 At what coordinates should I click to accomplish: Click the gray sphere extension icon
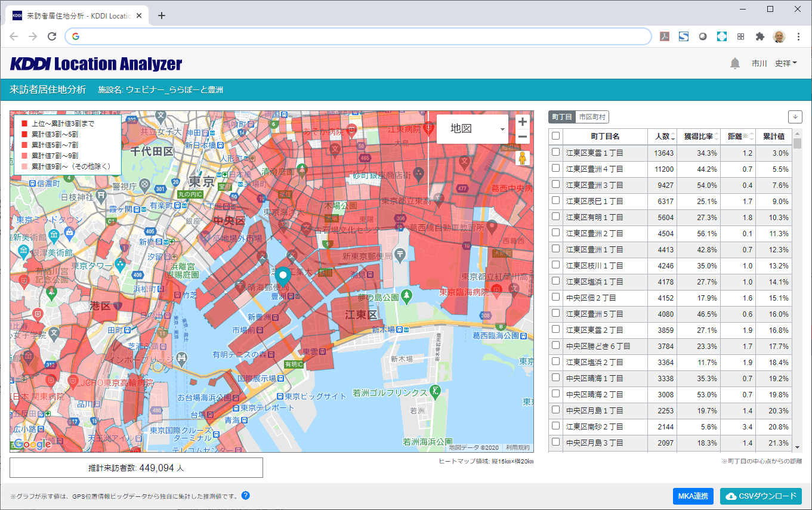(702, 36)
